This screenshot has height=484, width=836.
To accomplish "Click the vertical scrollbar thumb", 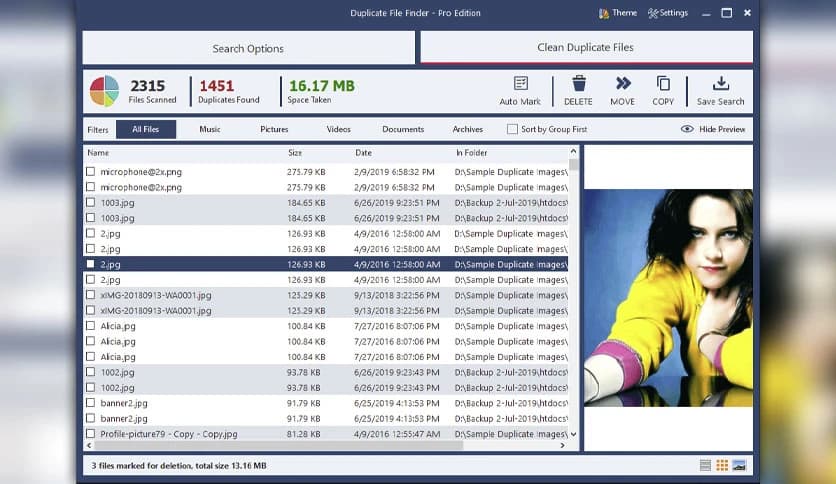I will tap(574, 165).
